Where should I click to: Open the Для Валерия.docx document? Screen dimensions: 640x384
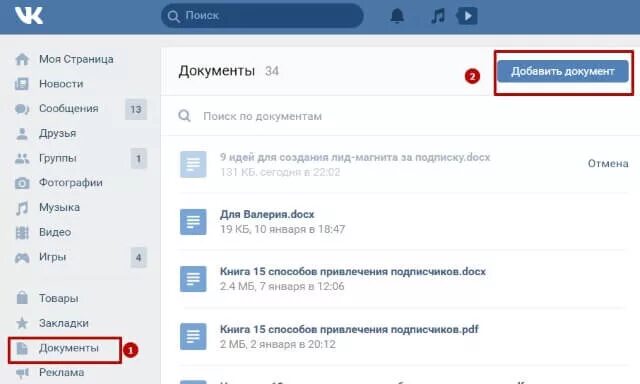(x=267, y=214)
